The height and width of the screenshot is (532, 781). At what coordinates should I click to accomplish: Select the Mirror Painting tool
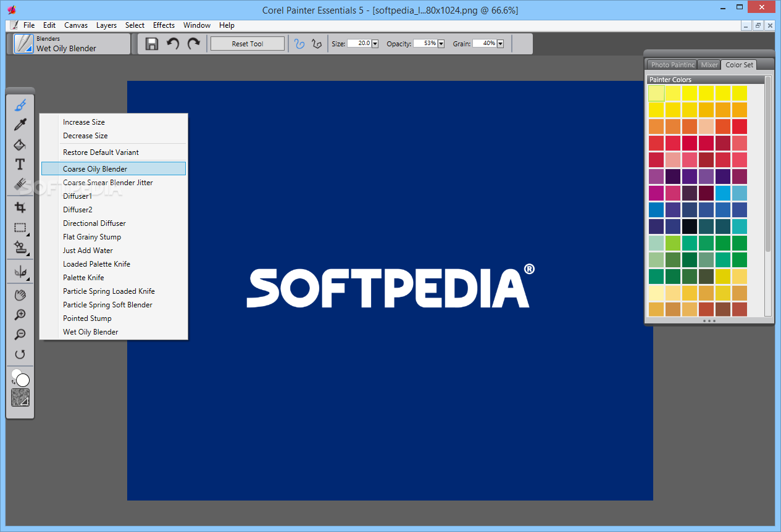tap(20, 272)
